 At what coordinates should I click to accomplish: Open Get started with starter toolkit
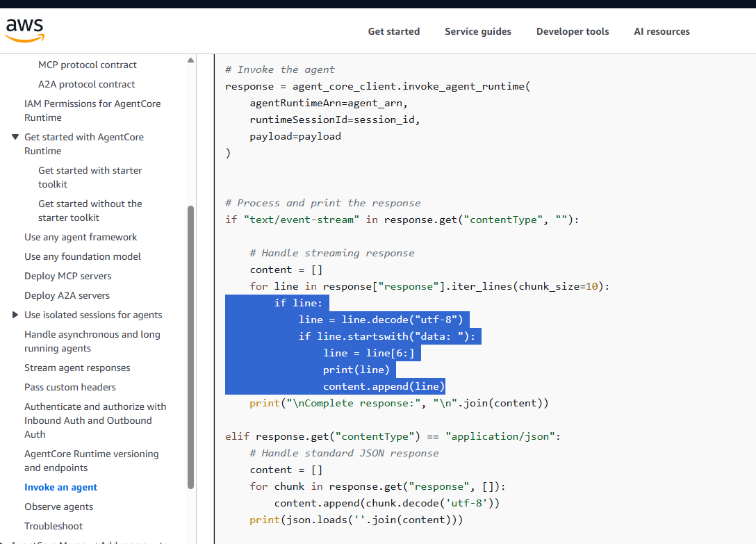[x=90, y=177]
